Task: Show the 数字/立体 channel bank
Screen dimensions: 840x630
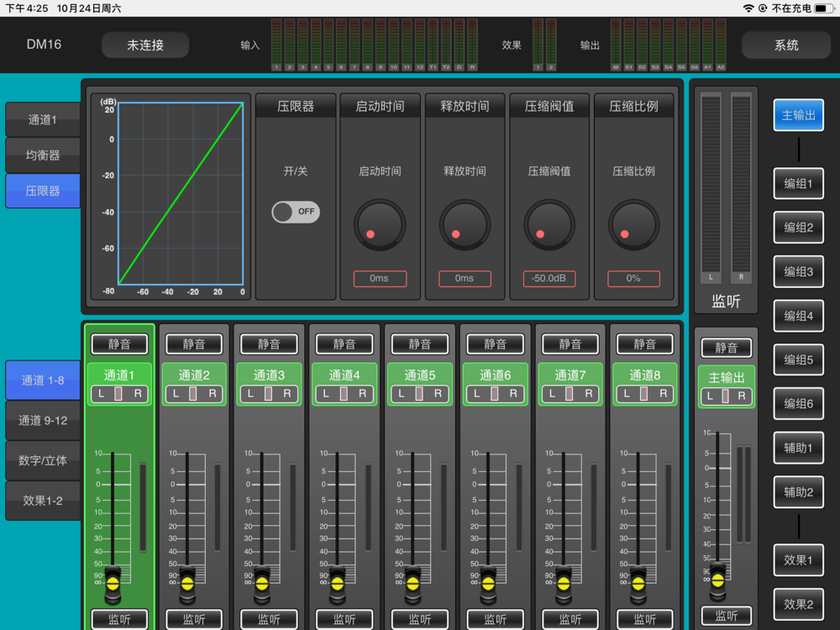Action: [43, 460]
